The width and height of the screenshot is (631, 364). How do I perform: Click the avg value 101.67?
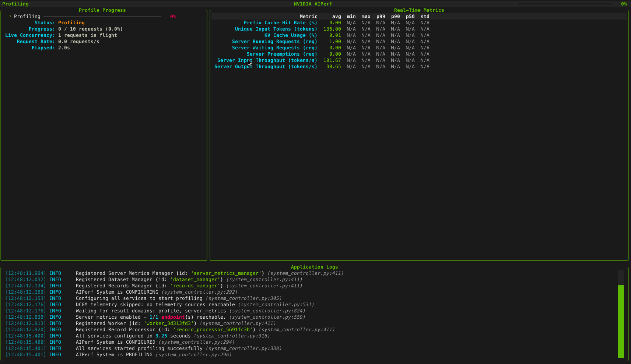tap(332, 60)
